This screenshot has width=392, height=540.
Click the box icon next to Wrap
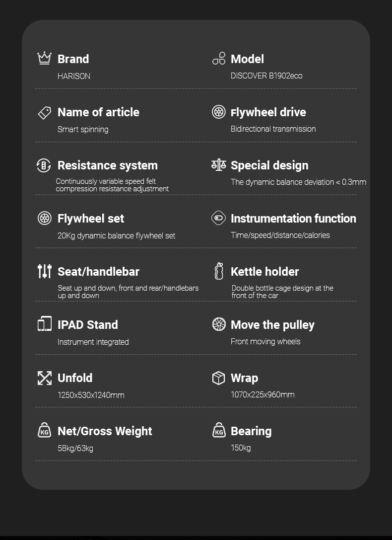pyautogui.click(x=219, y=378)
